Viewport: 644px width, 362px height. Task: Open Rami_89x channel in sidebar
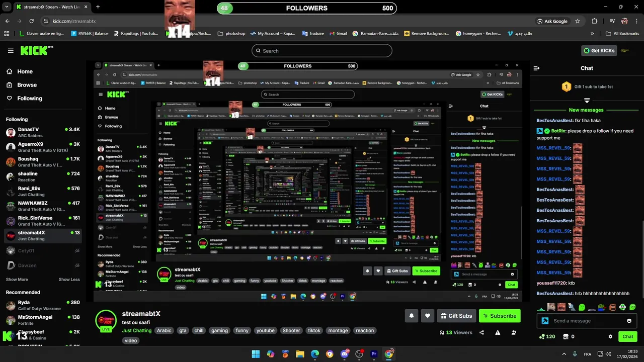point(42,191)
